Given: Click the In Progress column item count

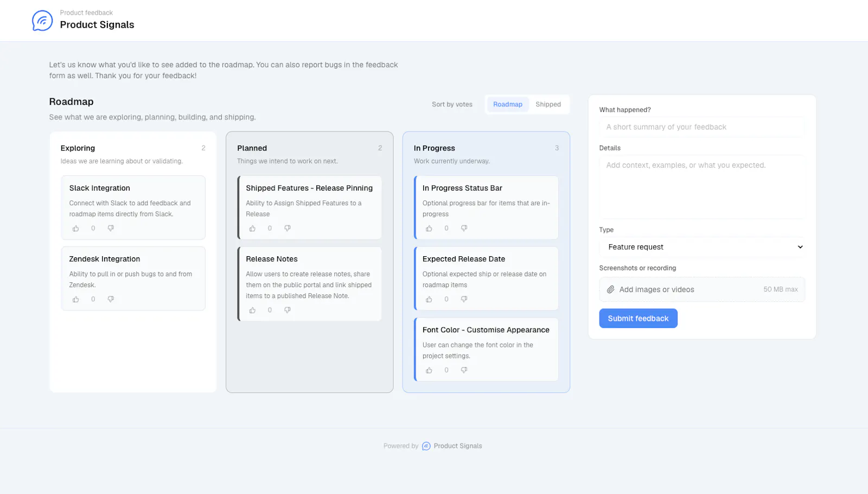Looking at the screenshot, I should (557, 148).
